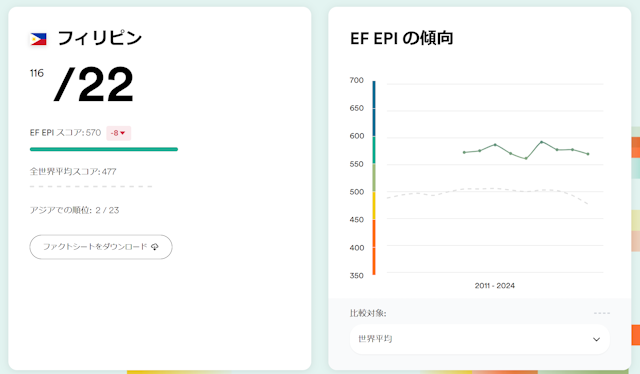Click the last data point of green trend line
The width and height of the screenshot is (640, 374).
click(588, 154)
